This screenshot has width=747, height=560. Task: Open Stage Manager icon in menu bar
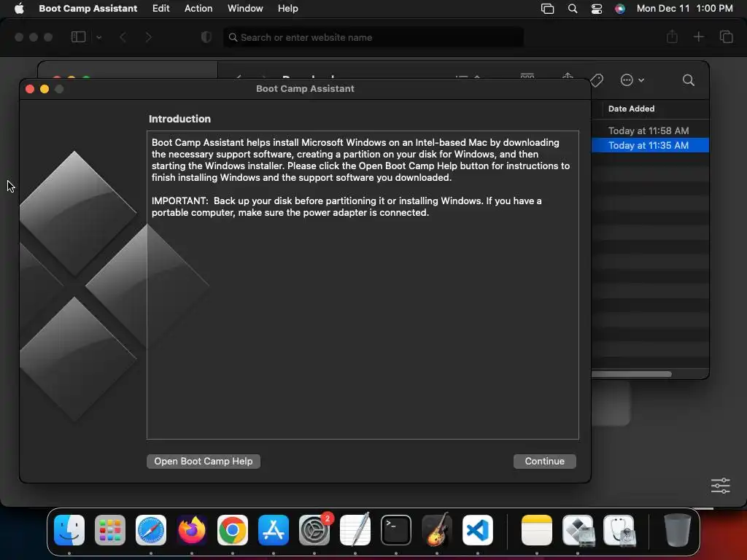tap(547, 9)
